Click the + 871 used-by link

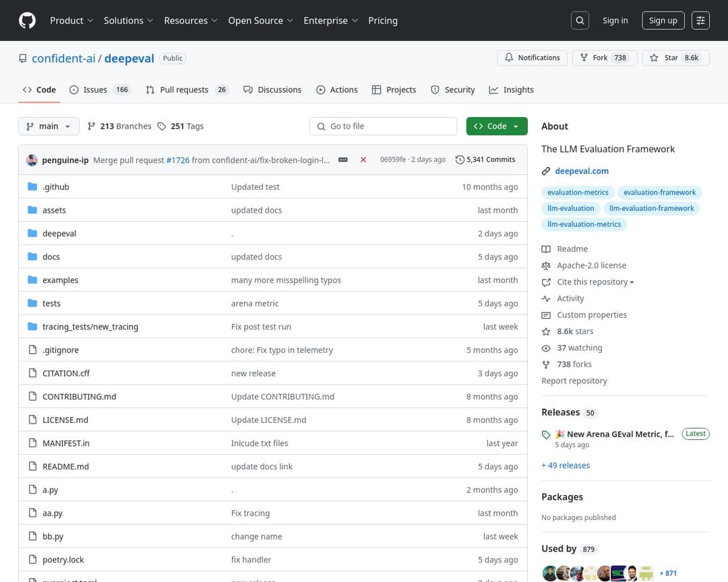point(668,574)
